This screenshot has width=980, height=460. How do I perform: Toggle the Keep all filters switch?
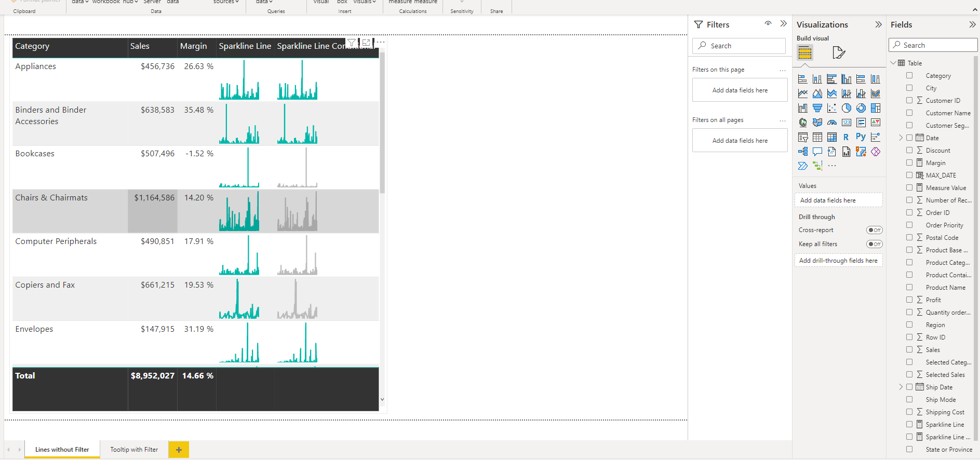coord(875,244)
